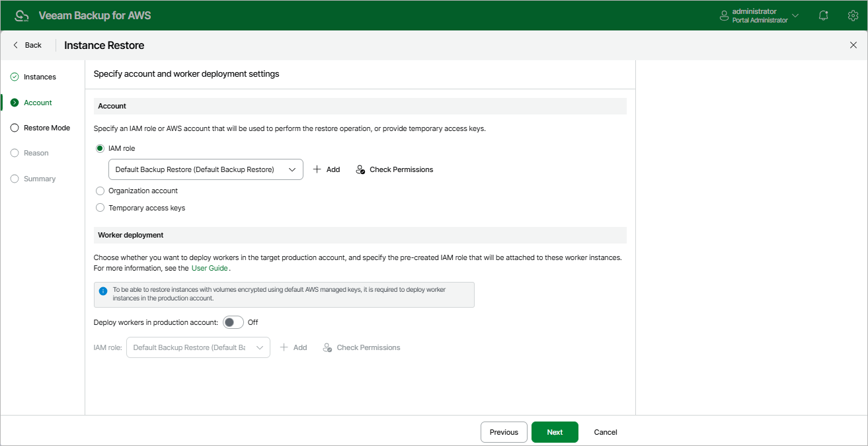This screenshot has height=446, width=868.
Task: Click the worker deployment plus Add icon
Action: tap(284, 347)
